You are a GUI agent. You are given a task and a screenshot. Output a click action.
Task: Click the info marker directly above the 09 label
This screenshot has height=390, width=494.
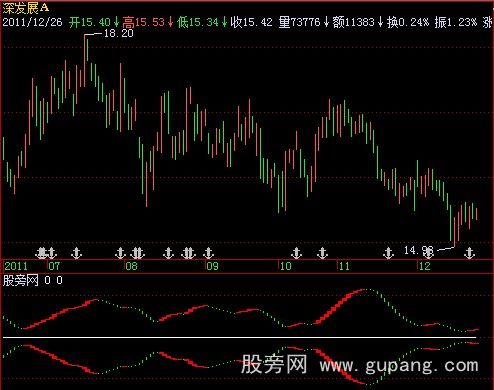(x=208, y=253)
